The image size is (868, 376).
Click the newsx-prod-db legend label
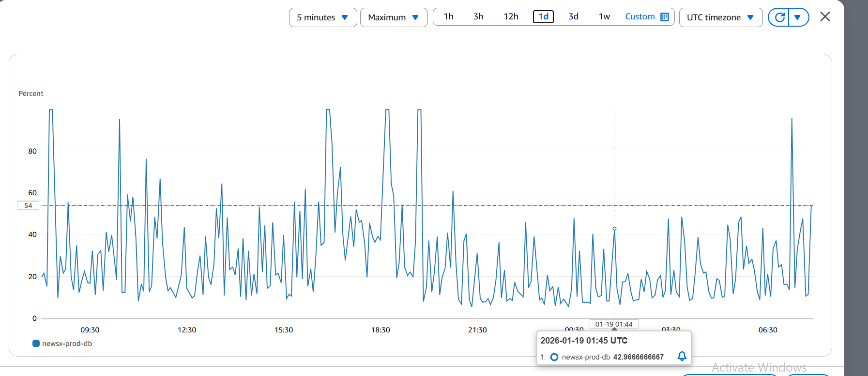point(67,344)
